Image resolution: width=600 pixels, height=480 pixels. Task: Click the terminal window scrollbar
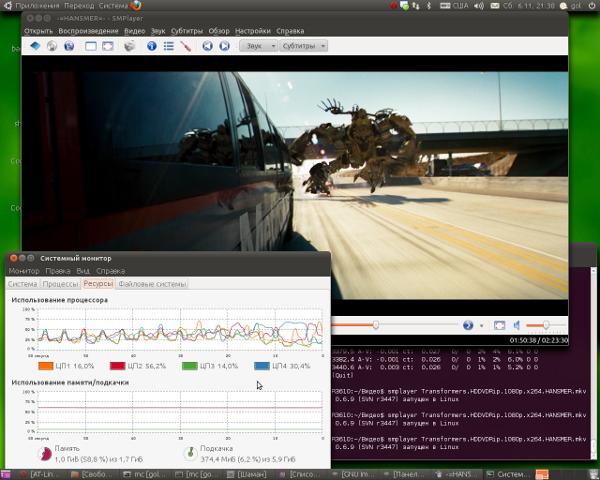coord(593,362)
